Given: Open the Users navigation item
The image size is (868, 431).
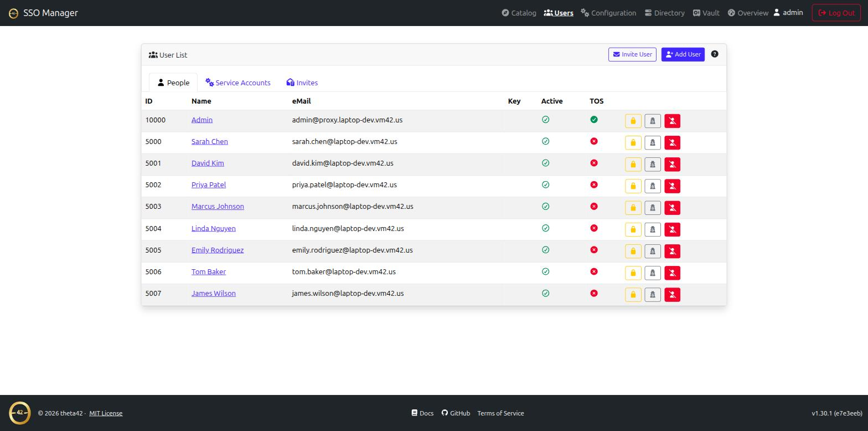Looking at the screenshot, I should 559,13.
